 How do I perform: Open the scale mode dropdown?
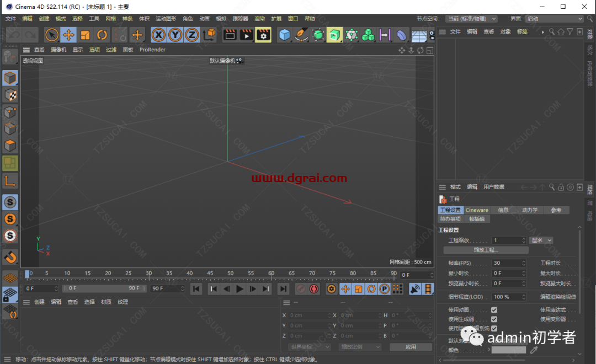coord(360,347)
